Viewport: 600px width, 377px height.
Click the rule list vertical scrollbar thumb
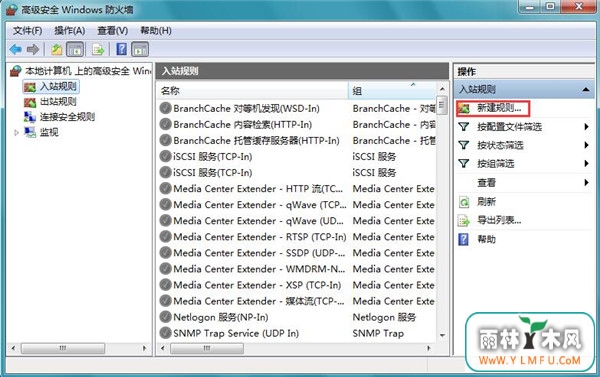pyautogui.click(x=442, y=105)
